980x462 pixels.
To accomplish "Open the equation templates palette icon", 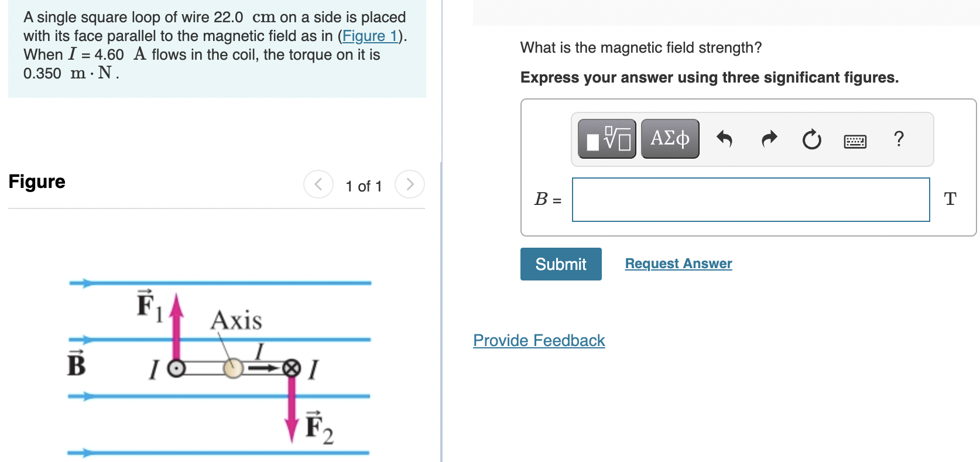I will click(606, 139).
